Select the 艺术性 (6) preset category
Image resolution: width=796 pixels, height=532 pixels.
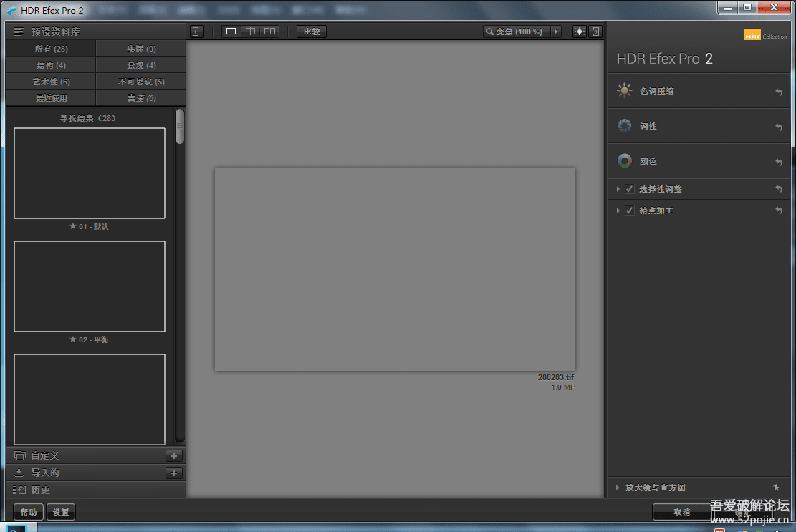(51, 82)
